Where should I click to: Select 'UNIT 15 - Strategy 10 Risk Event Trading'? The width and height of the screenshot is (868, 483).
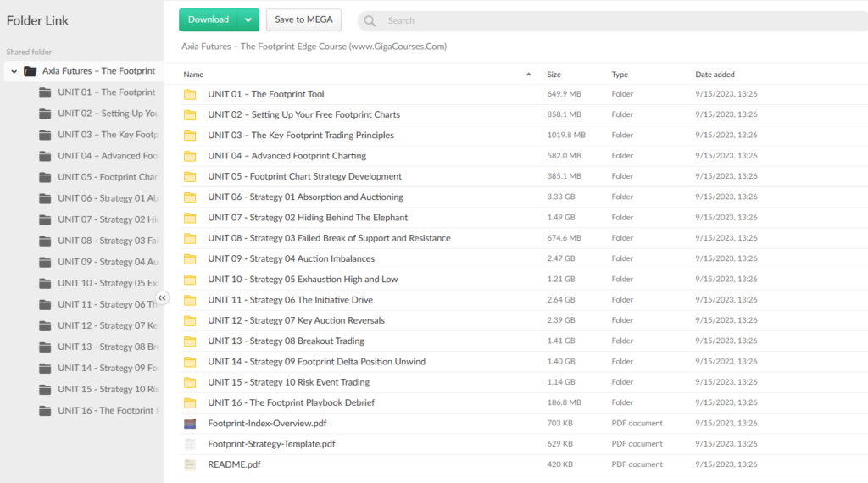click(x=288, y=382)
